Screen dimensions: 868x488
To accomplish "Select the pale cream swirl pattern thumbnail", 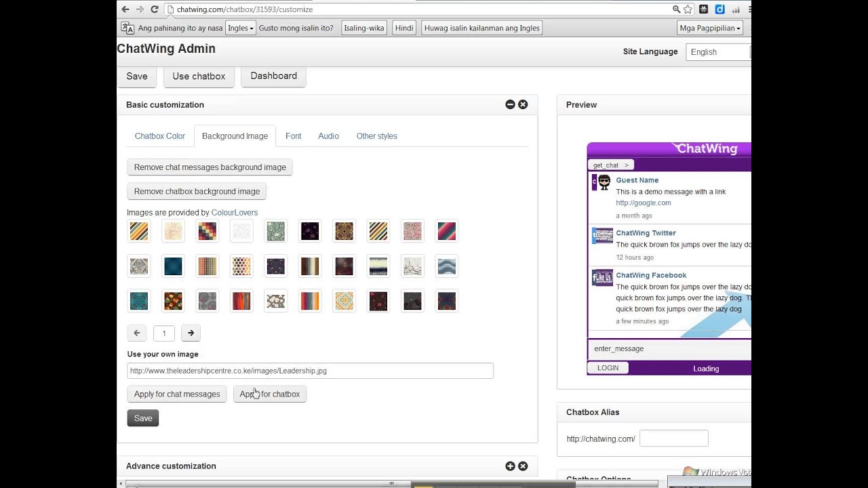I will pyautogui.click(x=173, y=231).
